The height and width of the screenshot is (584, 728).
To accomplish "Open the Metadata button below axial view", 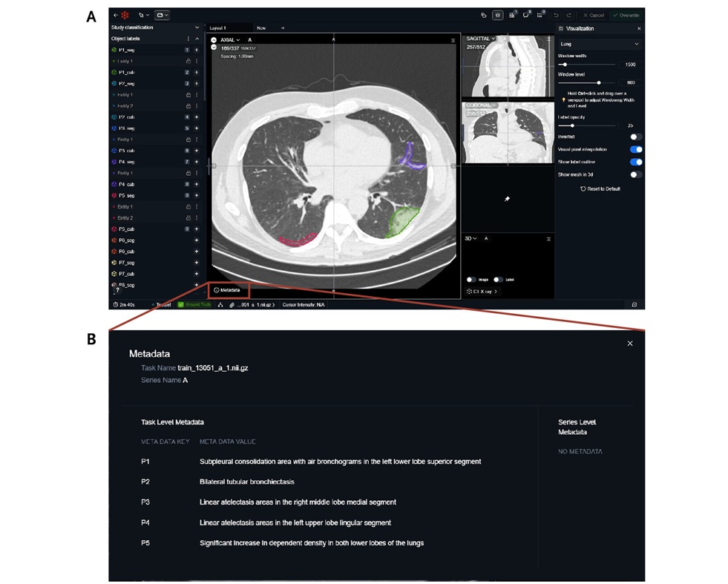I will tap(227, 290).
